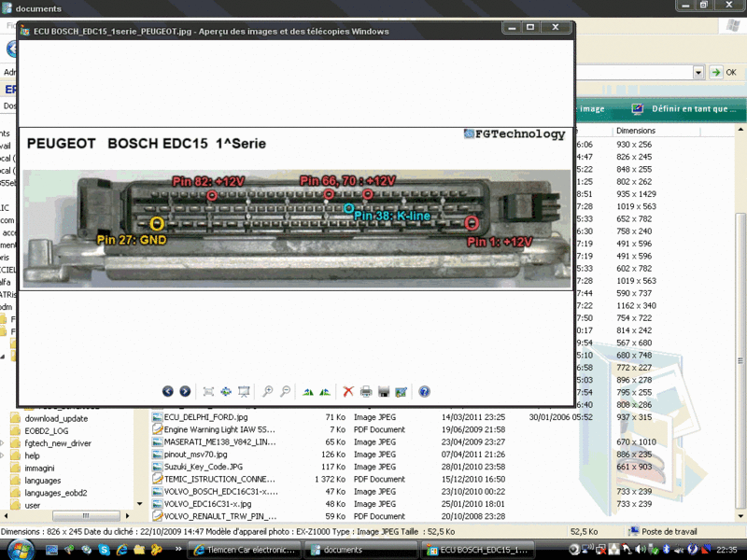
Task: Click the folder icon in quick launch
Action: (x=139, y=550)
